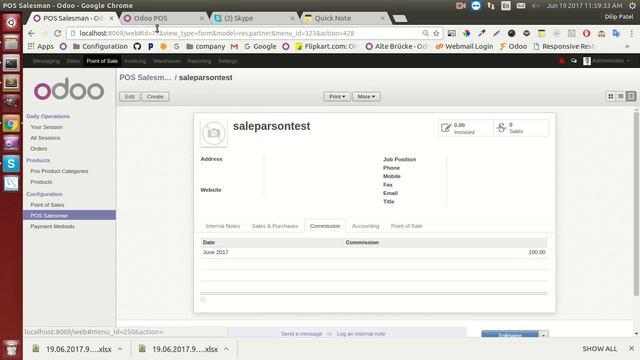
Task: Select POS Salesman sidebar item
Action: 69,216
